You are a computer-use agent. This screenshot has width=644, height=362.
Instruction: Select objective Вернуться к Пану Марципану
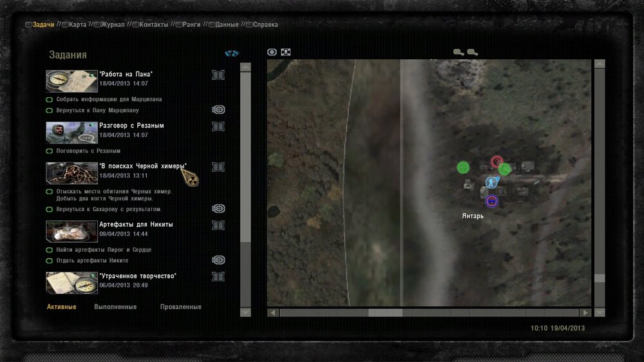click(x=97, y=111)
